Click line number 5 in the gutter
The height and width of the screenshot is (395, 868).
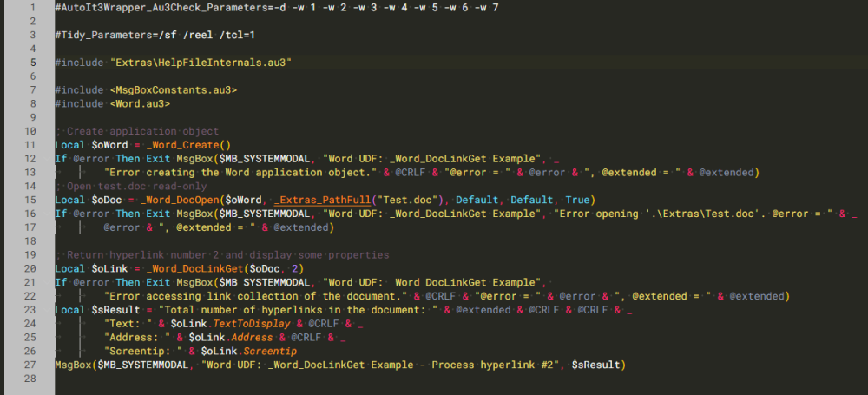pos(33,63)
